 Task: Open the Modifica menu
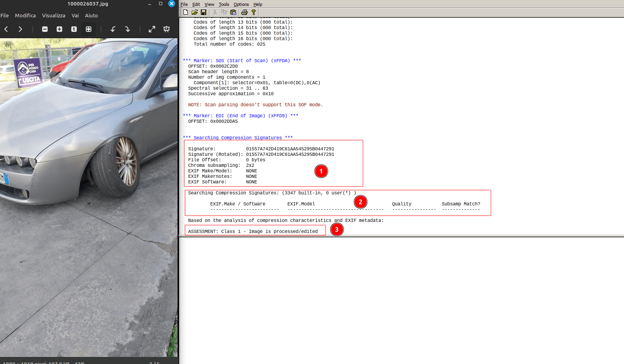pos(25,15)
